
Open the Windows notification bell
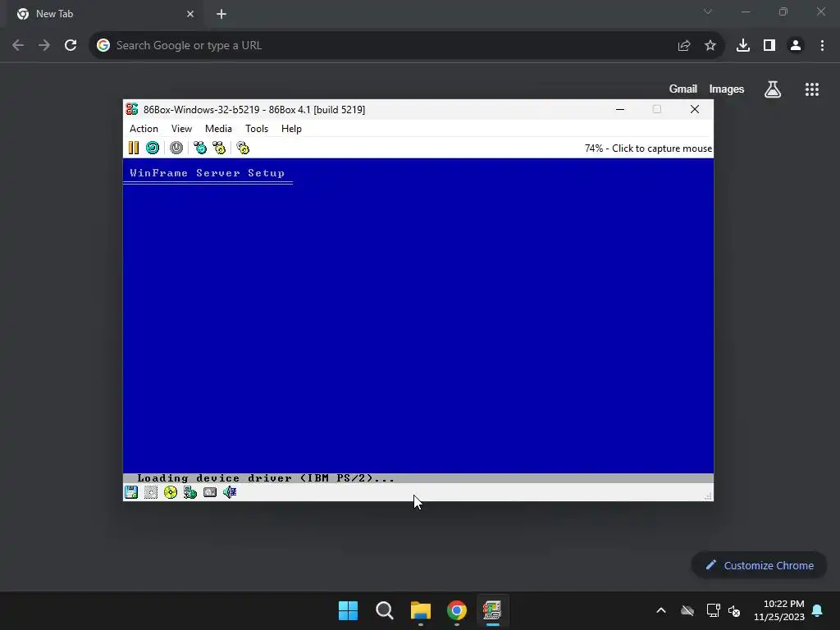pyautogui.click(x=818, y=610)
